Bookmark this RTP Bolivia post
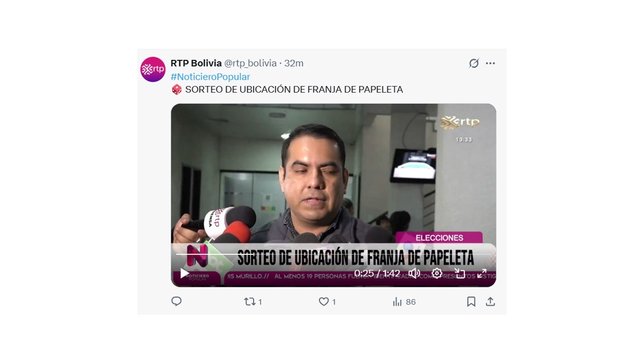Screen dimensions: 644x362 471,302
